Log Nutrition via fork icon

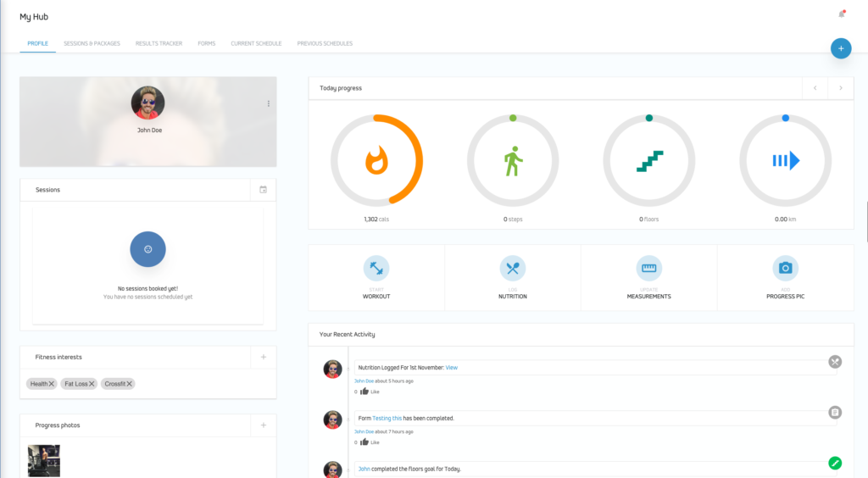pyautogui.click(x=513, y=269)
